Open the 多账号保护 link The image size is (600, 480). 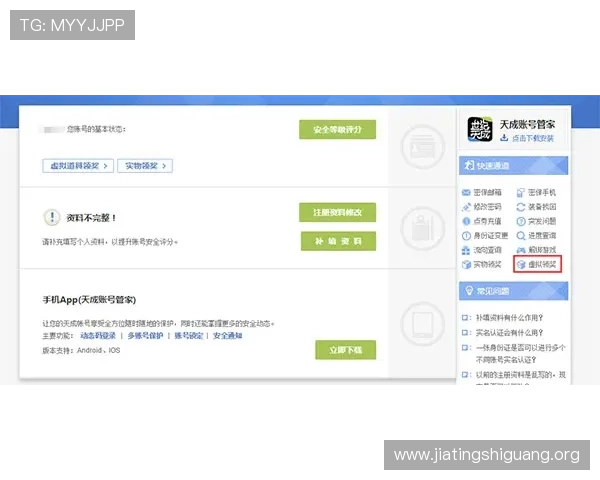[145, 336]
